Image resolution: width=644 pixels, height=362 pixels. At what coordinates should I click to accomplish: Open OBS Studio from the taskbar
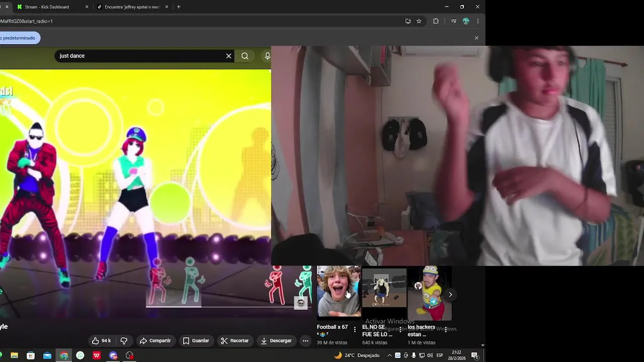point(130,355)
